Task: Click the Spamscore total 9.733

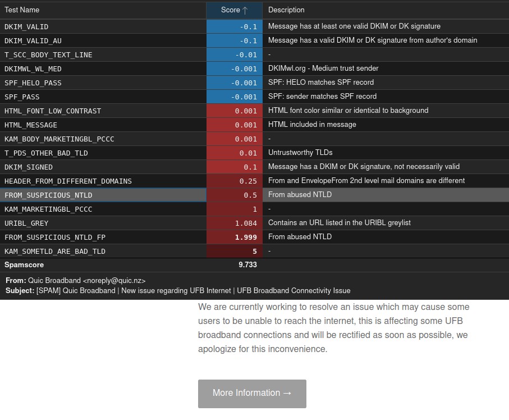Action: (x=247, y=264)
